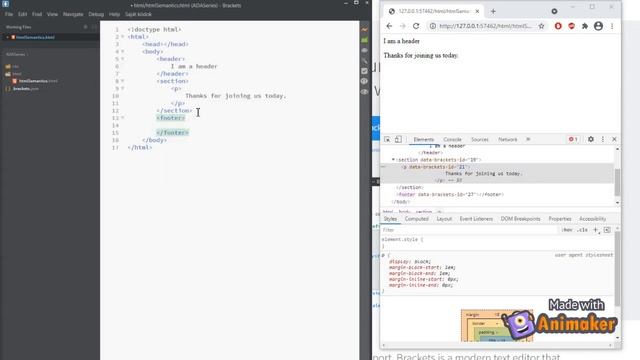The image size is (640, 360).
Task: Close the 127.0.0.1 browser tab
Action: [x=477, y=11]
